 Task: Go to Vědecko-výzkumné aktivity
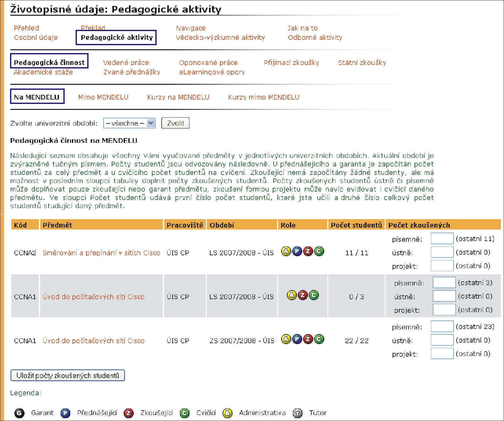point(220,37)
